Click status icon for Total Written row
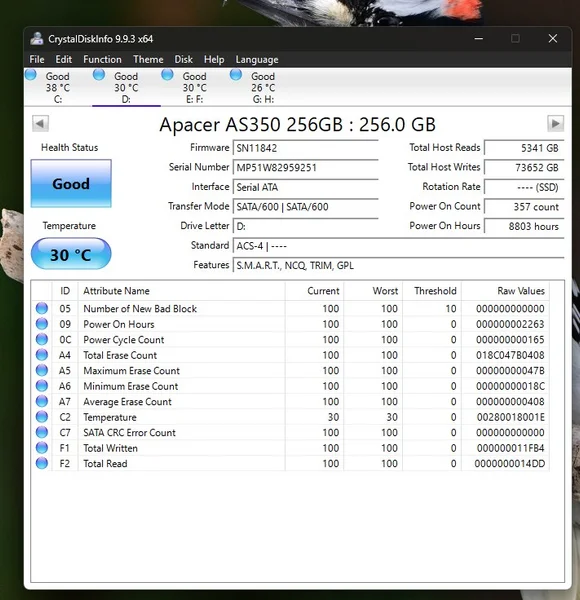The width and height of the screenshot is (580, 600). [42, 448]
